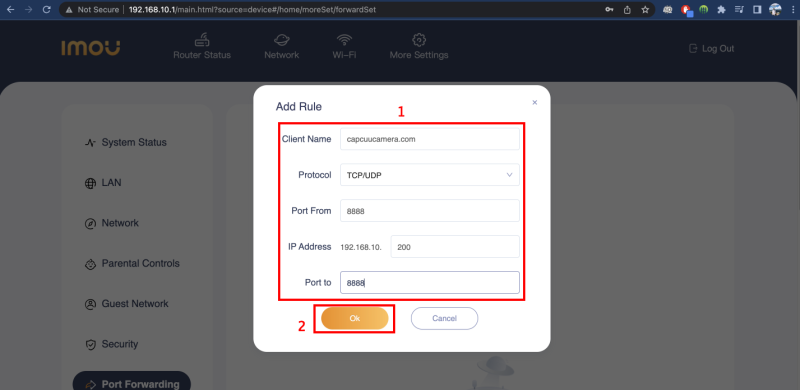Viewport: 800px width, 390px height.
Task: Reload the browser page
Action: pos(46,9)
